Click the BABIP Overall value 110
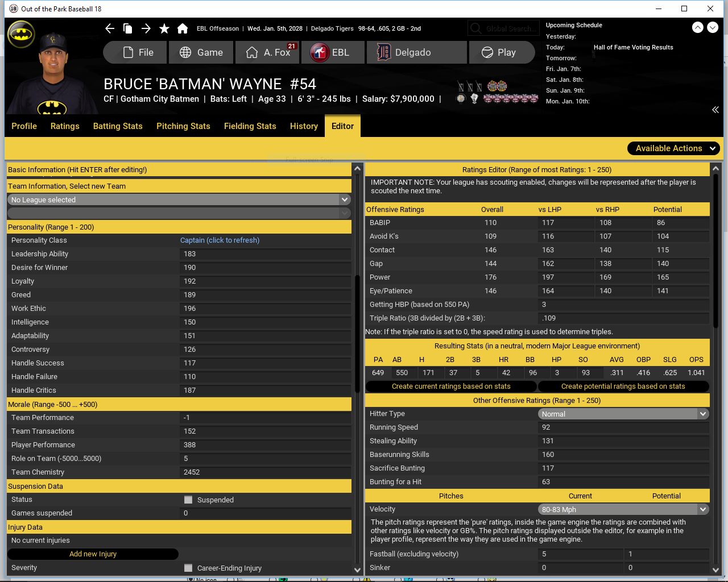This screenshot has height=582, width=728. tap(491, 223)
